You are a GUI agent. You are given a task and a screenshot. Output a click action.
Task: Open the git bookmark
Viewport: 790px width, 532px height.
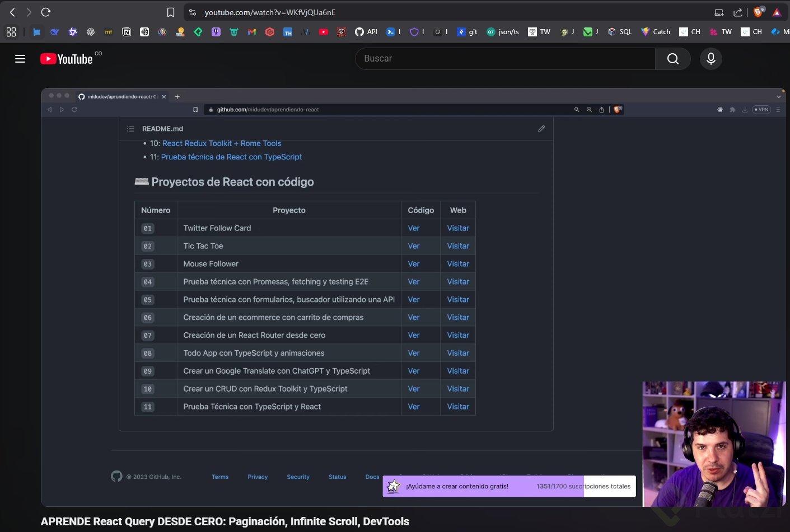[x=468, y=32]
